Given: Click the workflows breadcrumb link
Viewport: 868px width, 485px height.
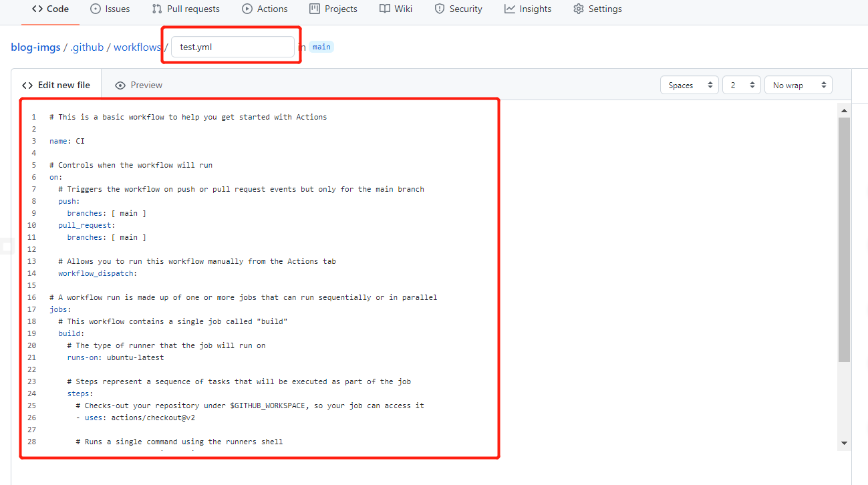Looking at the screenshot, I should point(137,47).
